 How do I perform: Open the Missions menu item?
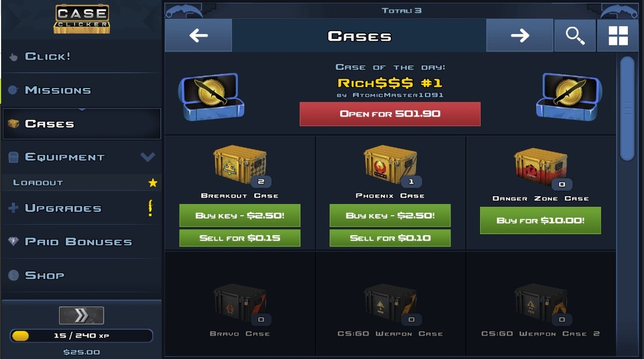[x=82, y=90]
